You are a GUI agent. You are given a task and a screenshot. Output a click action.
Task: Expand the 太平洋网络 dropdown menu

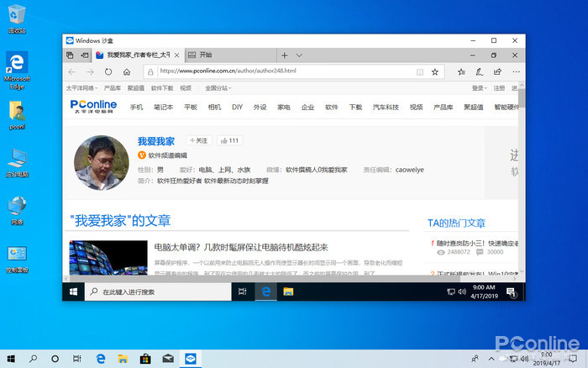[82, 87]
